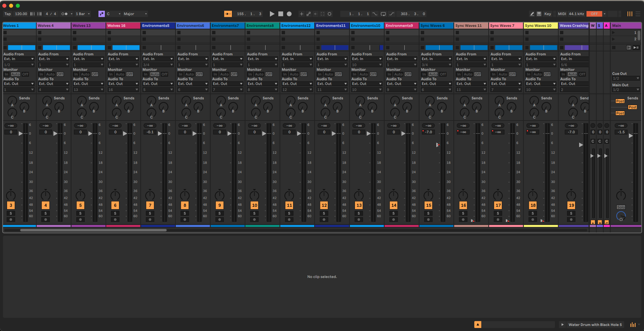
Task: Click the Tap tempo button
Action: click(x=8, y=14)
